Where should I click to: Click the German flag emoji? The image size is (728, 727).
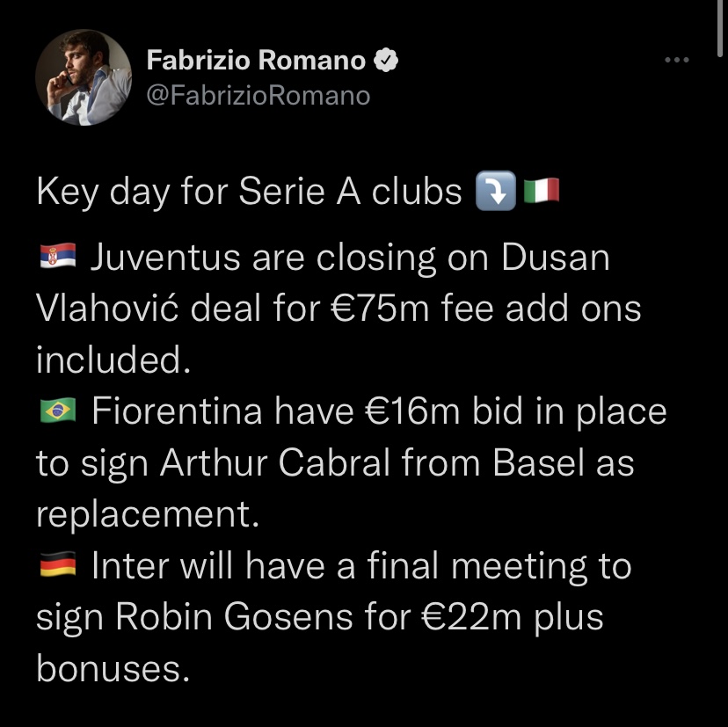[x=58, y=565]
